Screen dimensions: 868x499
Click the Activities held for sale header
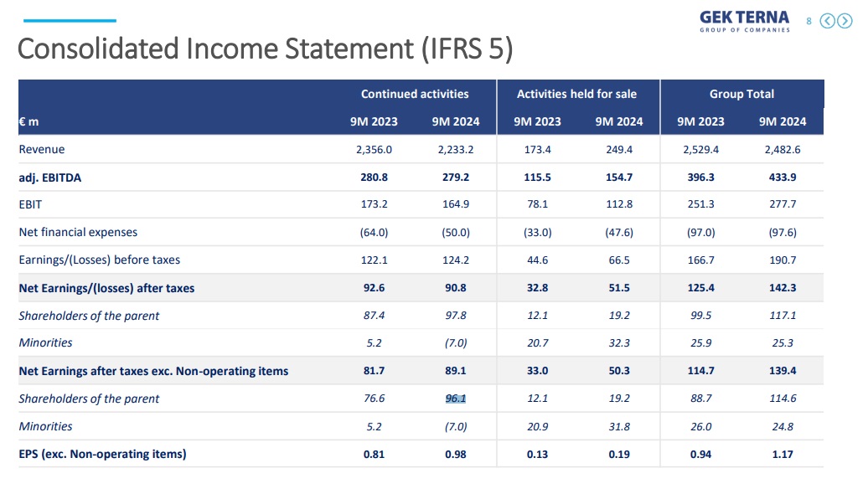click(x=576, y=94)
